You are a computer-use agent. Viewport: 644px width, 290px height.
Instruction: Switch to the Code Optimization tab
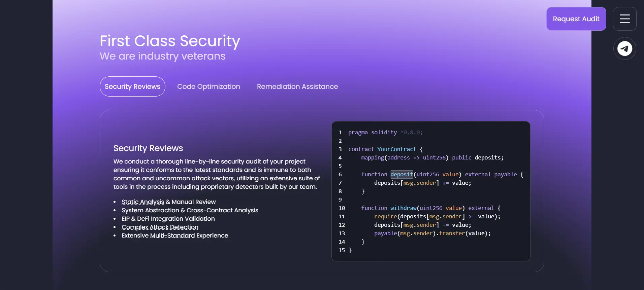click(x=208, y=86)
